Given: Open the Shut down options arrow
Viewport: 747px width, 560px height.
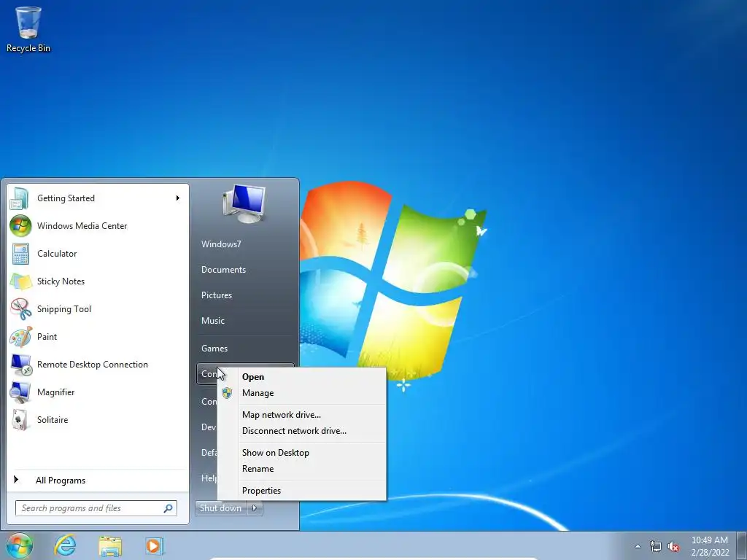Looking at the screenshot, I should (255, 508).
